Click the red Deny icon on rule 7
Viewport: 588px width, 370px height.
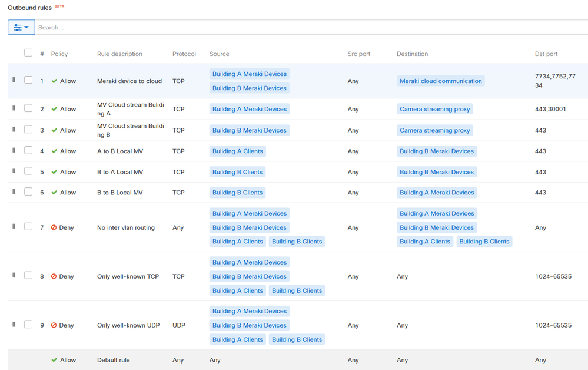pos(54,227)
